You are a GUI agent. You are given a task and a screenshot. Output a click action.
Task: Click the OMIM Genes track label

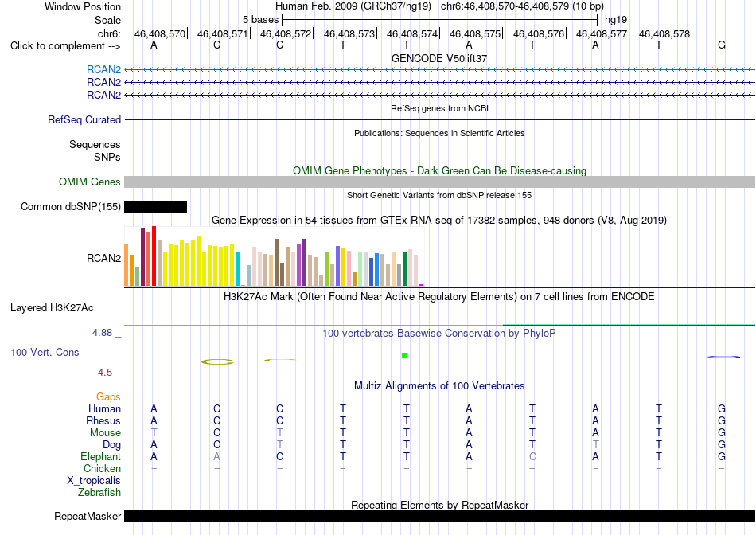coord(90,182)
